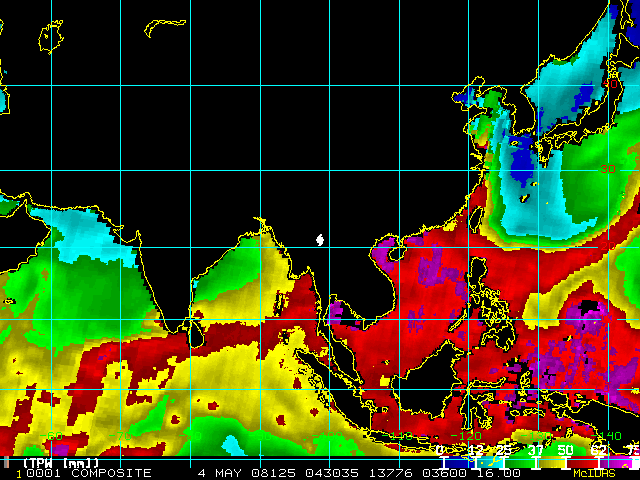Screen dimensions: 640x480
Task: Select the -120 longitude label
Action: pyautogui.click(x=466, y=436)
